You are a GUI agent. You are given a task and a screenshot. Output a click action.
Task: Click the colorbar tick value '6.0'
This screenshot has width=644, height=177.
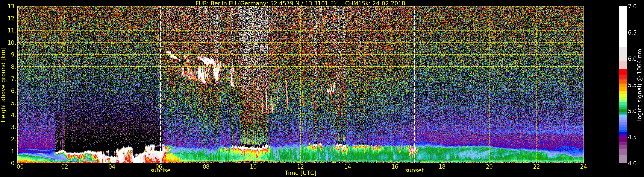coord(632,59)
